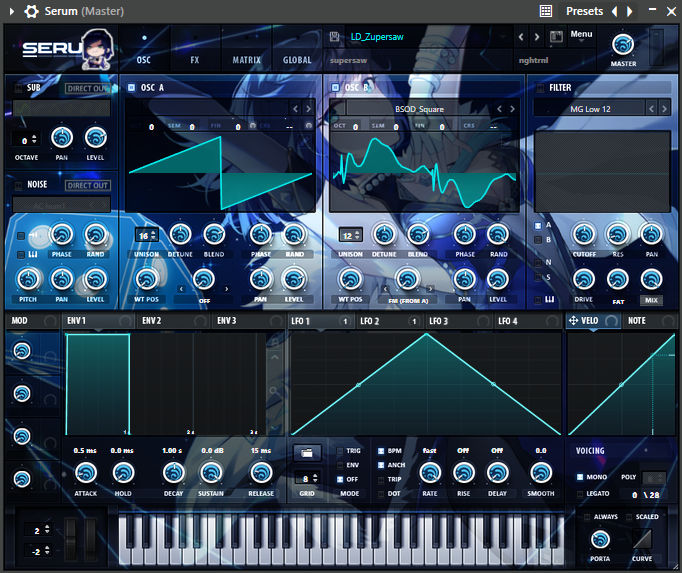Click the Master volume knob

(623, 44)
